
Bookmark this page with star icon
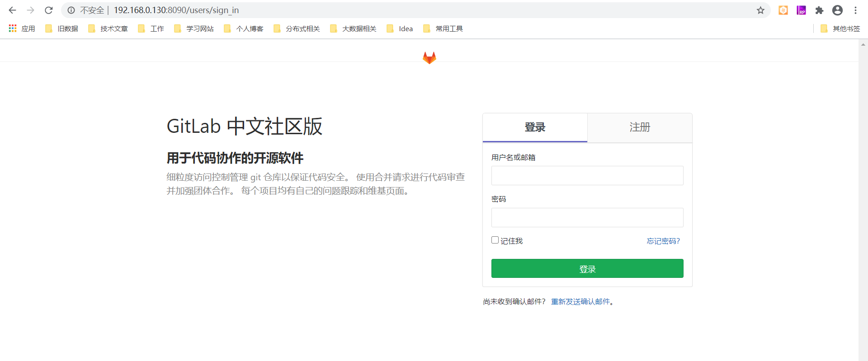tap(760, 10)
